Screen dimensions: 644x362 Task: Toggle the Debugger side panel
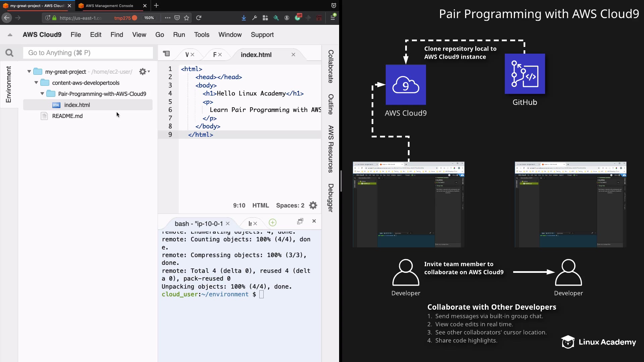pyautogui.click(x=331, y=198)
